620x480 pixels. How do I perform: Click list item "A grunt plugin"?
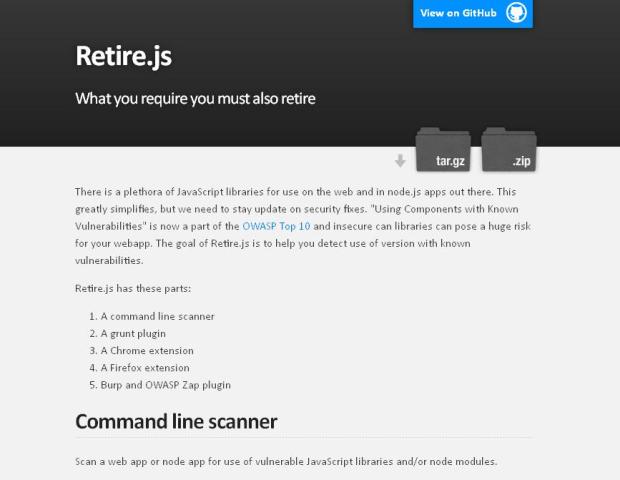coord(133,333)
